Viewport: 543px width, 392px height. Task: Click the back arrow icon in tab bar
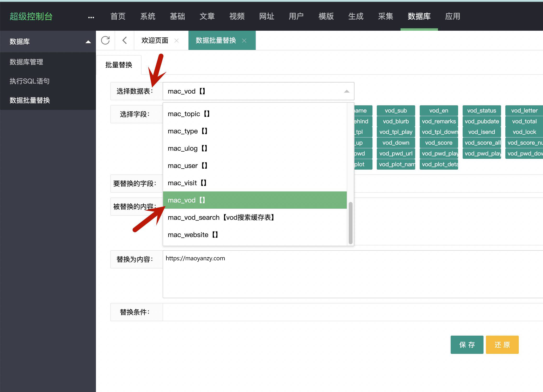coord(124,40)
